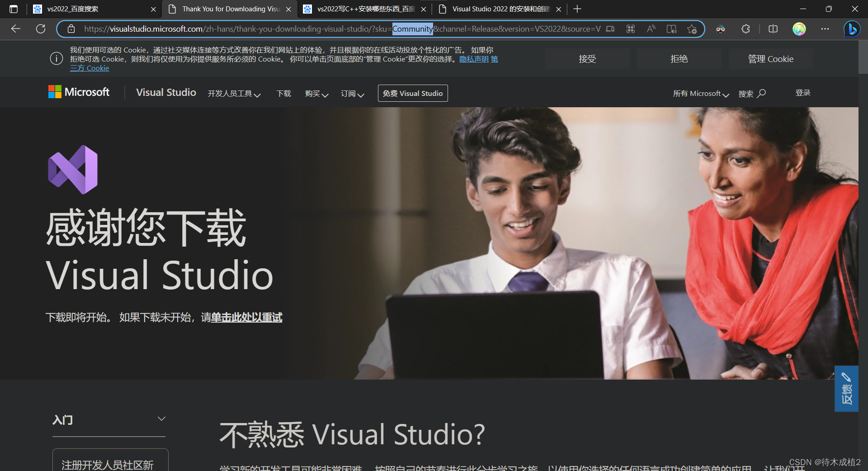Click the 免费 Visual Studio button

point(413,93)
